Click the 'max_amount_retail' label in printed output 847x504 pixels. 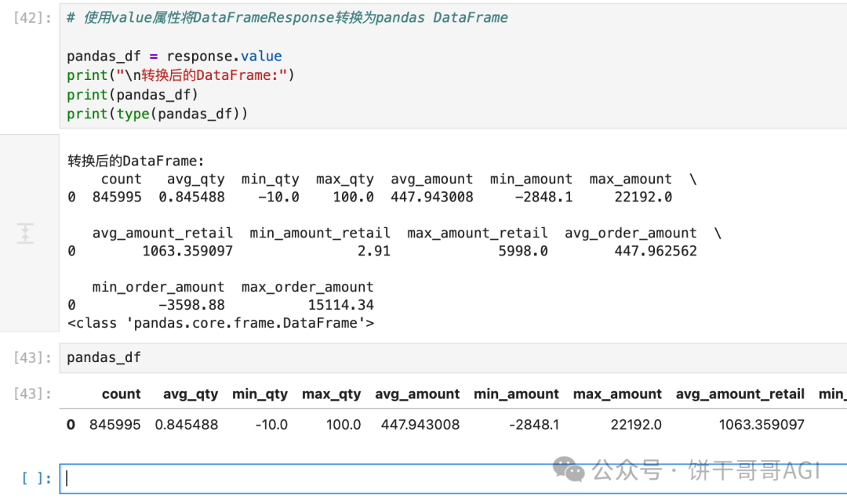[478, 233]
